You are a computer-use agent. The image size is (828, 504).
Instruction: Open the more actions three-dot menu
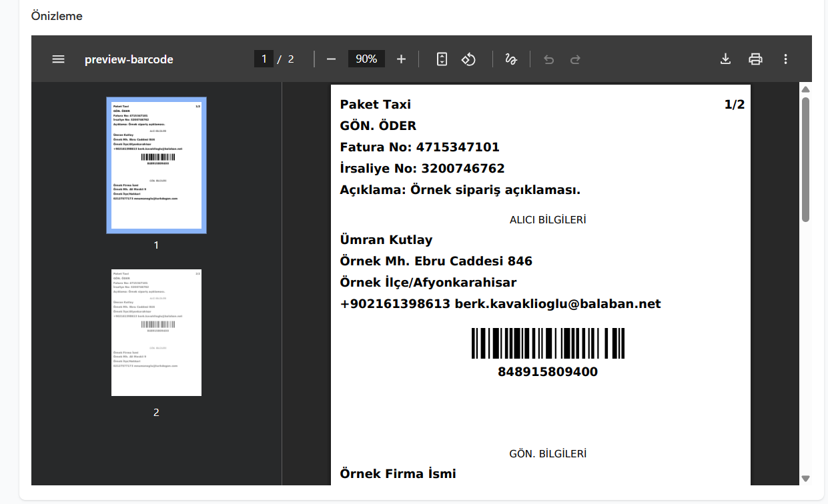pos(785,59)
